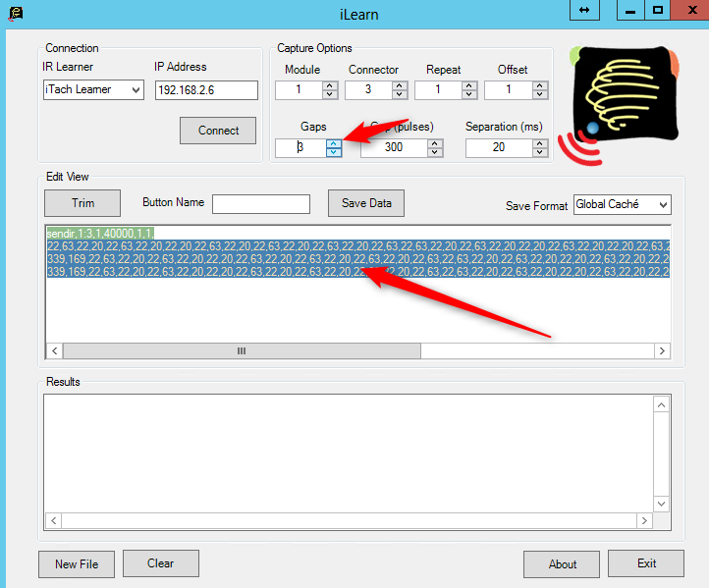This screenshot has width=709, height=588.
Task: Click the Button Name text field
Action: (x=261, y=204)
